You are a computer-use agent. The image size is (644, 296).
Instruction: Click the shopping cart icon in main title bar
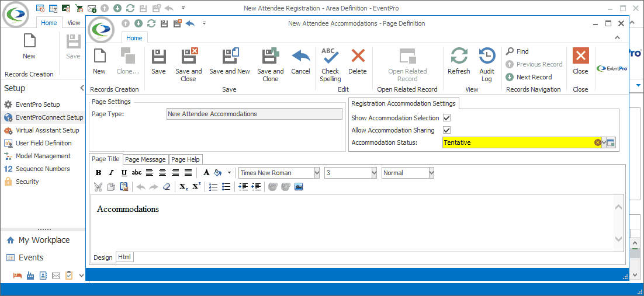tap(78, 8)
